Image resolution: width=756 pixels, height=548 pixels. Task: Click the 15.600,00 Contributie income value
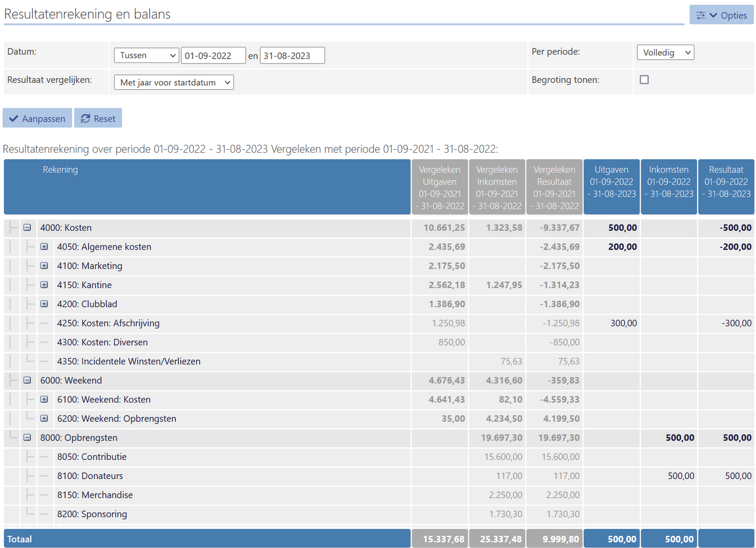[x=503, y=457]
